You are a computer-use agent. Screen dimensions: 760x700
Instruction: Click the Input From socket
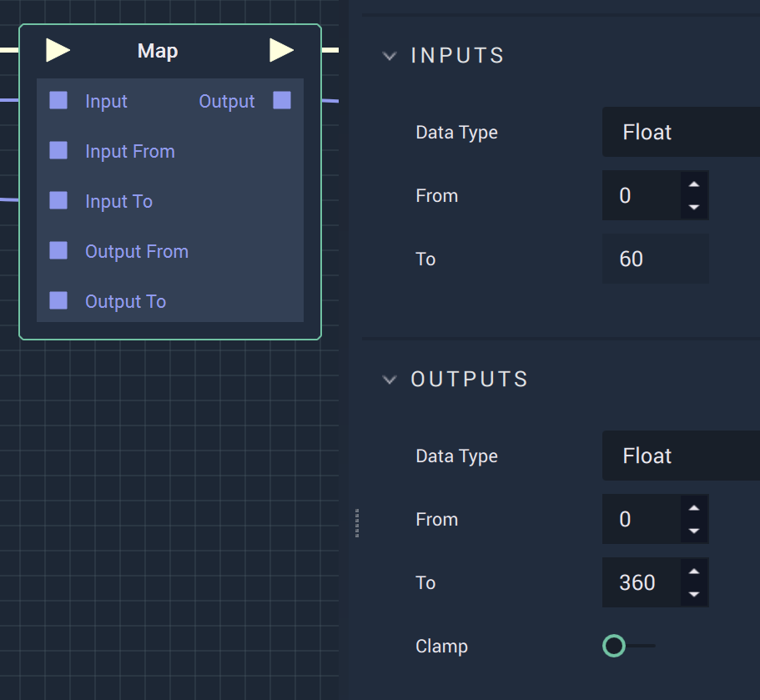(x=58, y=151)
